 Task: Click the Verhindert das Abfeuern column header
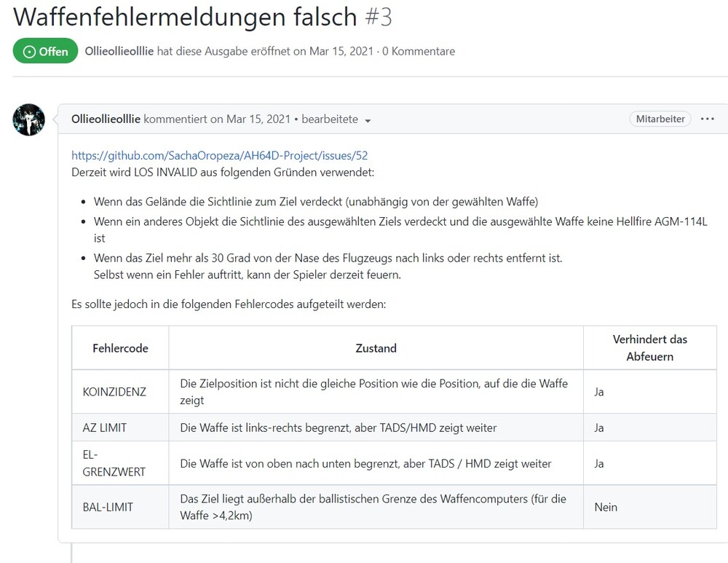point(650,348)
